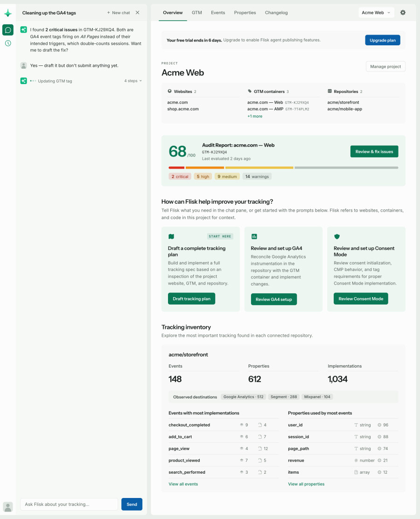Click the acme/mobile-app repository entry
The height and width of the screenshot is (519, 420).
[x=344, y=109]
